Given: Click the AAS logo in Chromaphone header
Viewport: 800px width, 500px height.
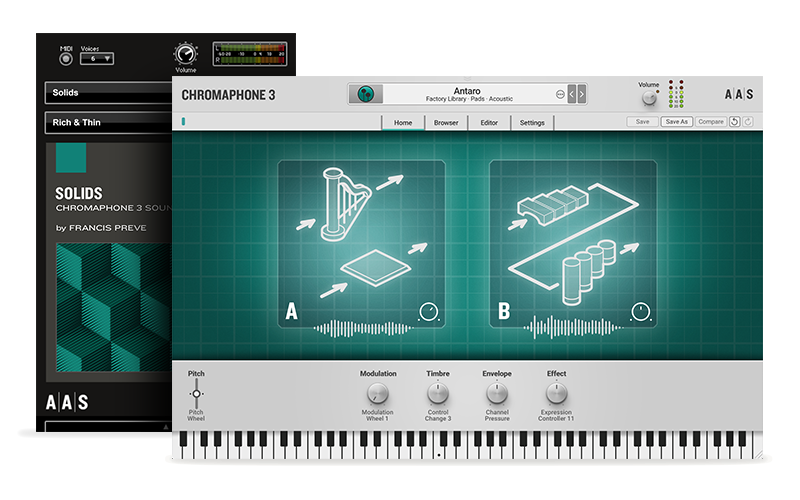Looking at the screenshot, I should tap(739, 95).
